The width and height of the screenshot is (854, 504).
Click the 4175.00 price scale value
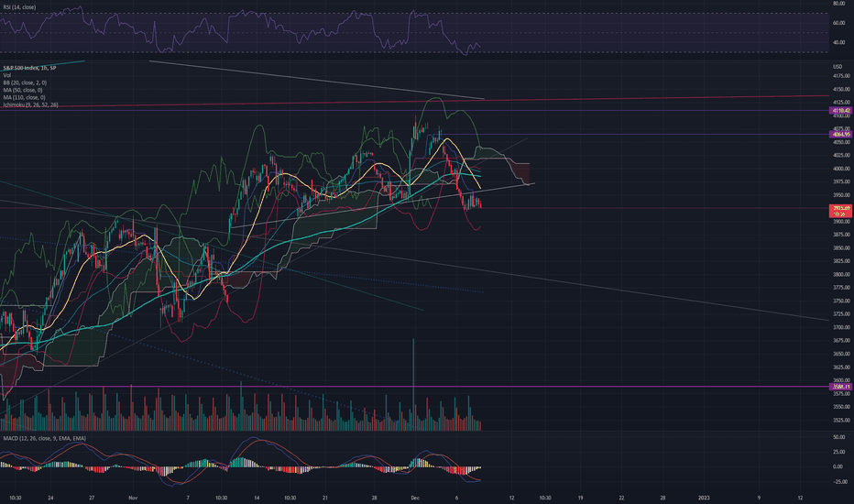tap(841, 76)
